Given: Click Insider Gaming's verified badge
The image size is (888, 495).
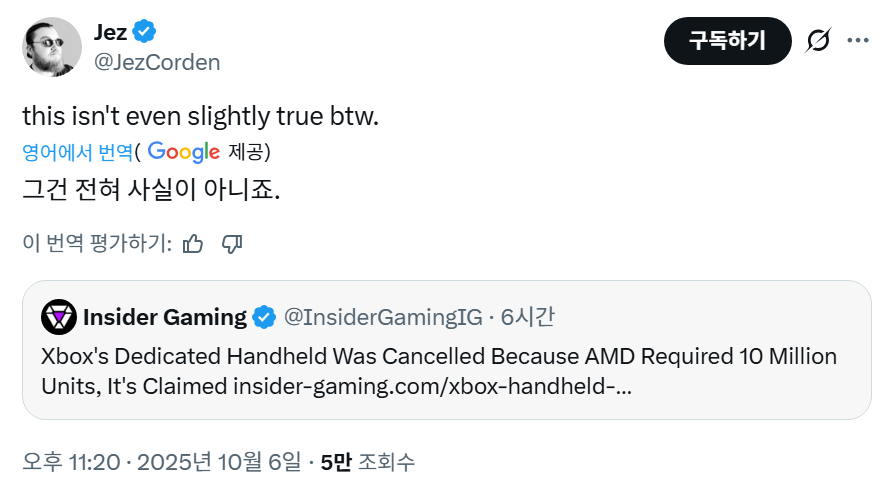Looking at the screenshot, I should pos(264,318).
